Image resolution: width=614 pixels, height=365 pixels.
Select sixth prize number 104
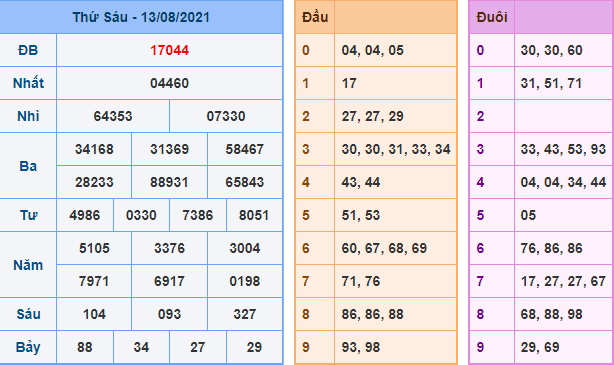pyautogui.click(x=94, y=314)
